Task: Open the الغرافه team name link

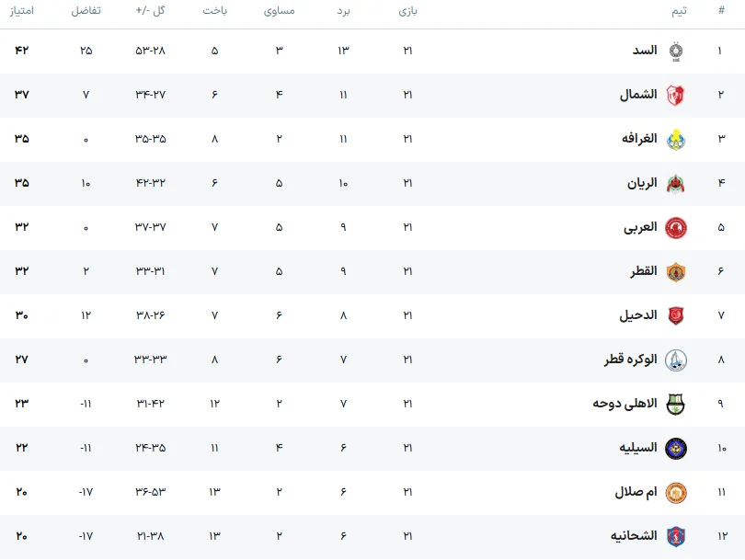Action: point(639,139)
